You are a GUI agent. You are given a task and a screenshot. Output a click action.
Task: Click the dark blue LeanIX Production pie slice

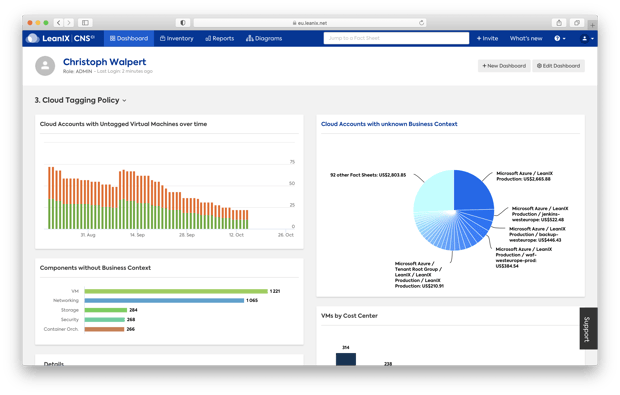click(473, 190)
